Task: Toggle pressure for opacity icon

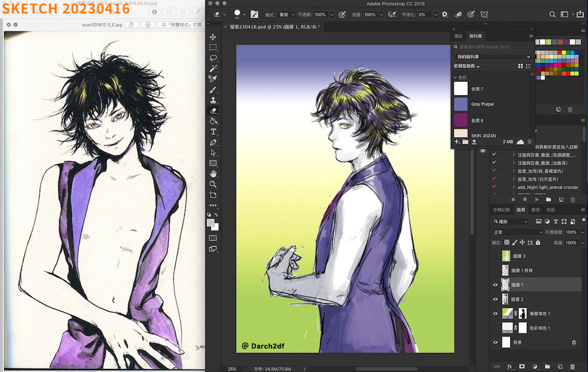Action: click(x=342, y=14)
